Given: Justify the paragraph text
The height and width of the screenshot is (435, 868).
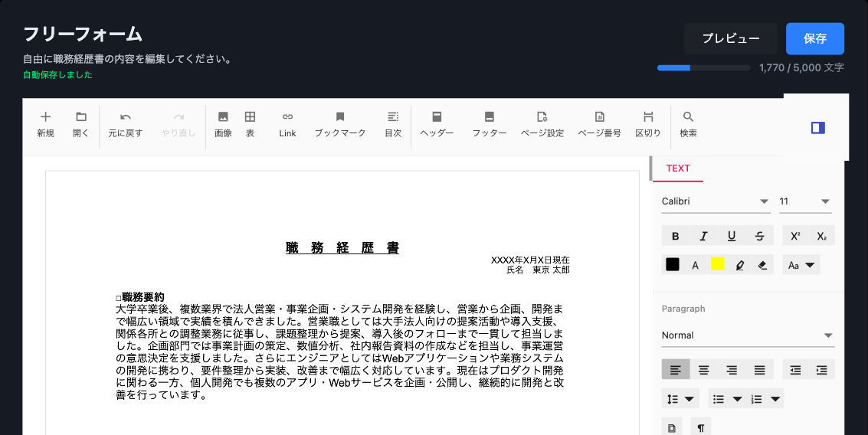Looking at the screenshot, I should (x=759, y=370).
